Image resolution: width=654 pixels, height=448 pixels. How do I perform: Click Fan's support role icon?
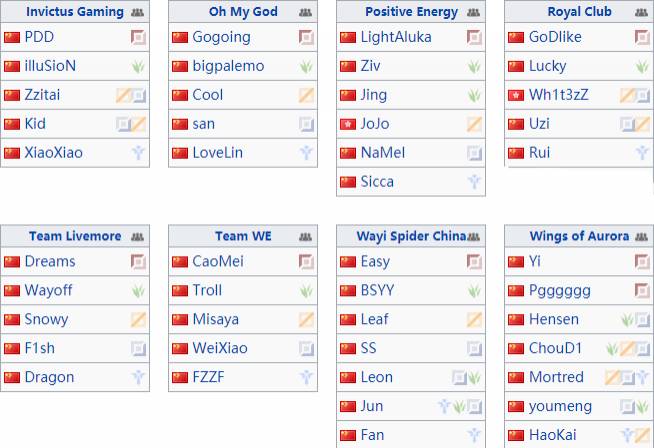click(474, 435)
